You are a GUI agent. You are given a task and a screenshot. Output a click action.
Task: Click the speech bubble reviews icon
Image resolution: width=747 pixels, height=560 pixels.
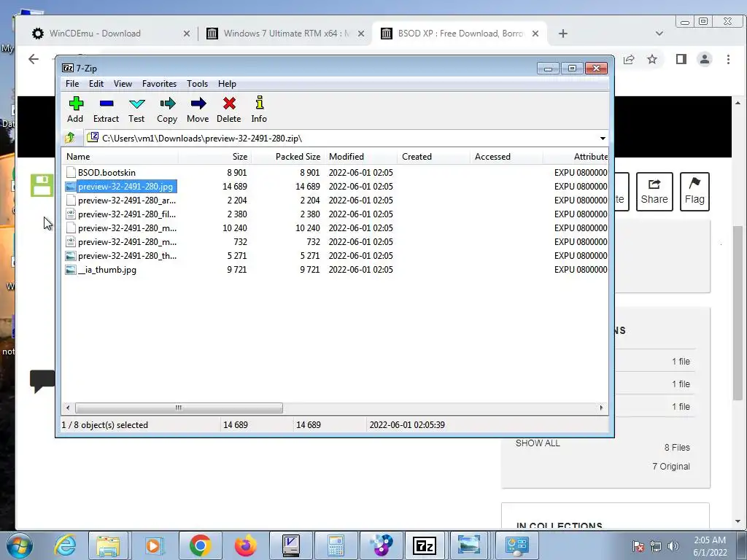coord(42,381)
